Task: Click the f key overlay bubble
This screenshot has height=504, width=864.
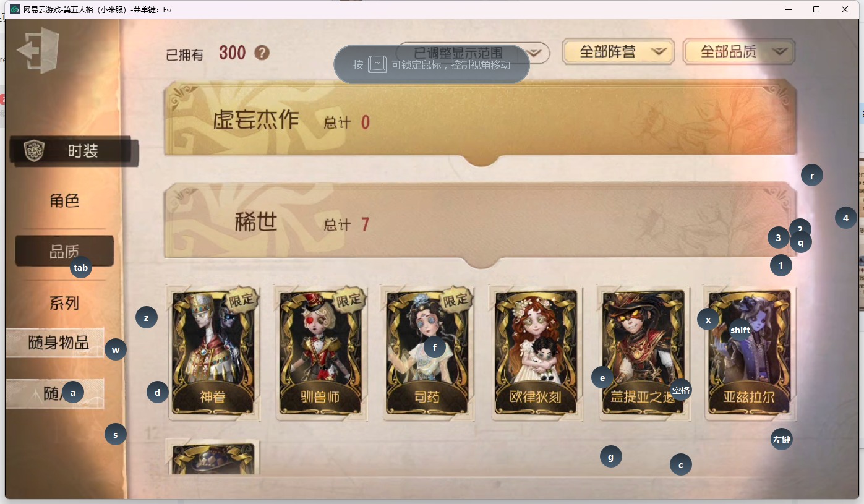Action: [435, 348]
